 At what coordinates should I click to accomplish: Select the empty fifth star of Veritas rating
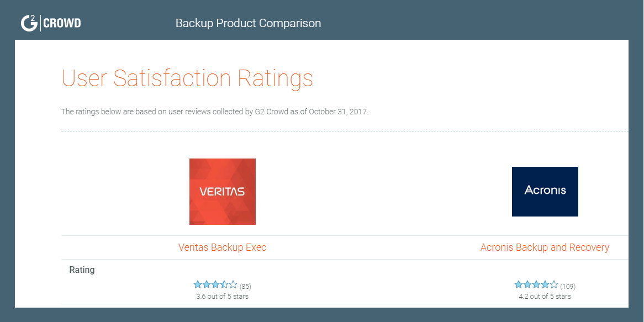pos(233,284)
